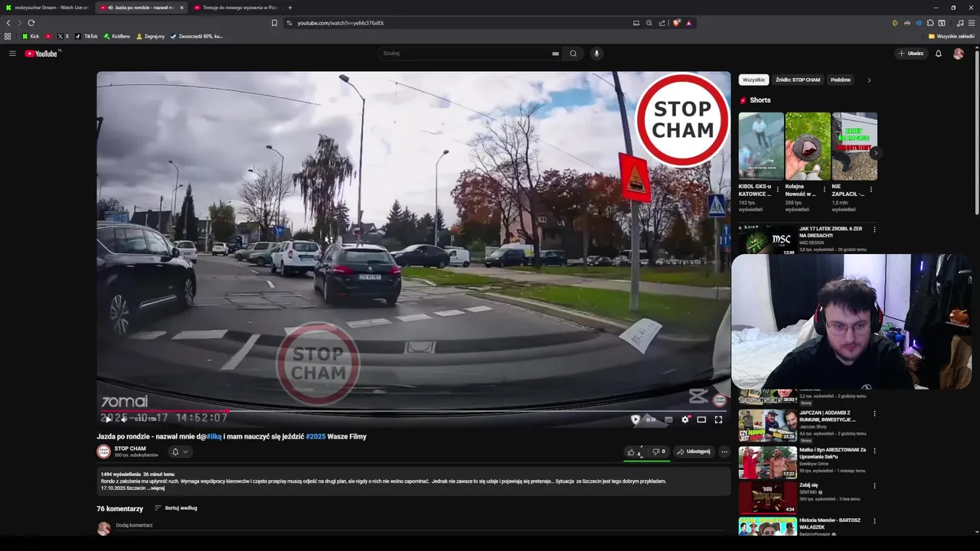
Task: Click the youtube.com address bar URL
Action: coord(341,23)
